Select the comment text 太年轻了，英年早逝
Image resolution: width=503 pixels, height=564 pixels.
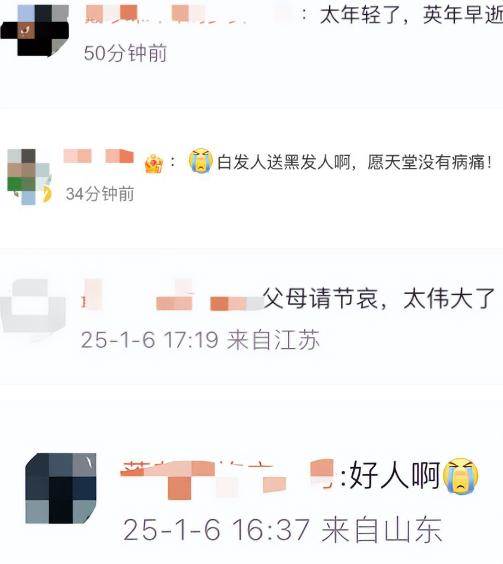pos(411,15)
